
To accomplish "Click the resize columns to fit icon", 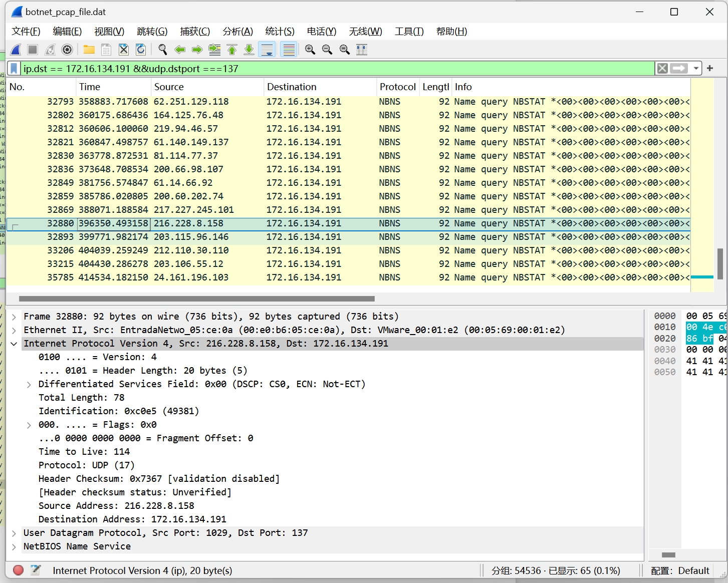I will tap(362, 50).
